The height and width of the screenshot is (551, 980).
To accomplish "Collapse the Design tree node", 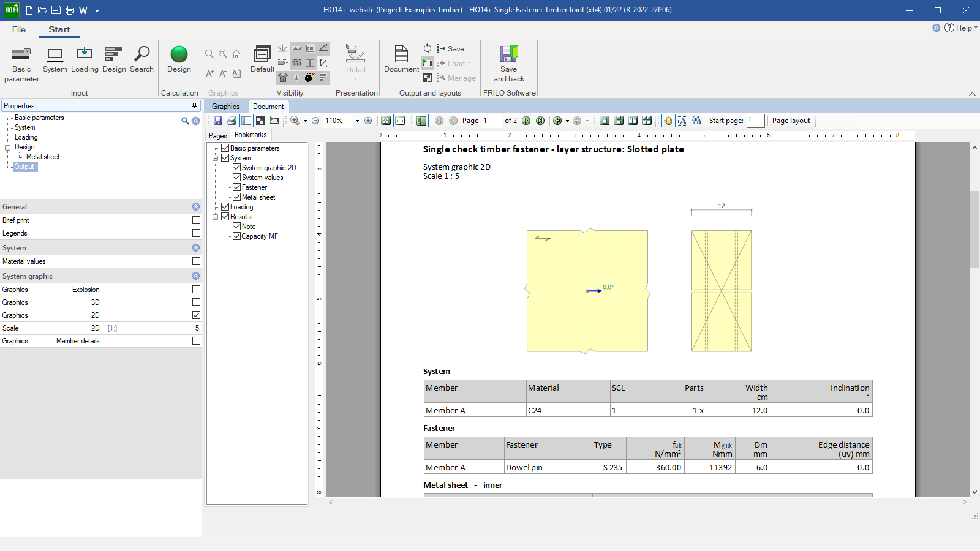I will [x=8, y=148].
